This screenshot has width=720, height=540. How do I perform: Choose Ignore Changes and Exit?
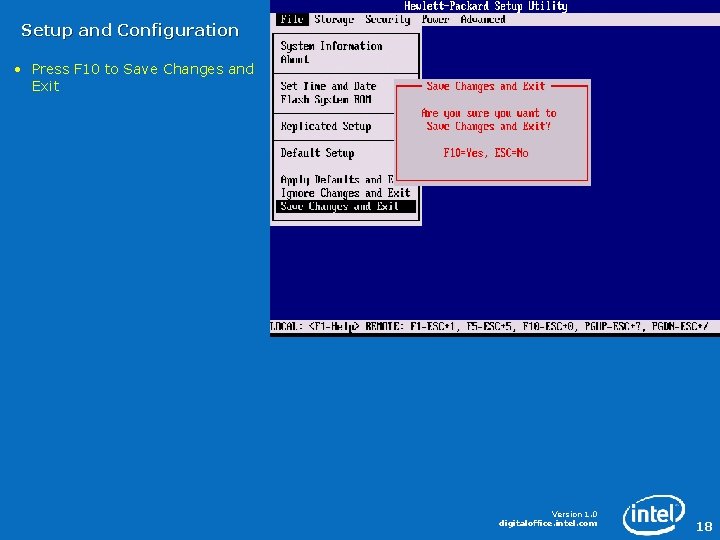point(345,193)
